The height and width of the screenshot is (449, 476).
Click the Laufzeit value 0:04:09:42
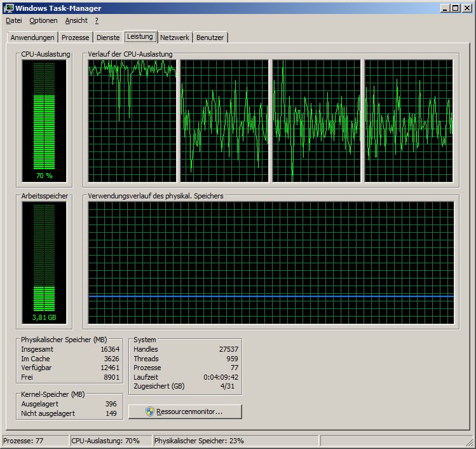221,377
